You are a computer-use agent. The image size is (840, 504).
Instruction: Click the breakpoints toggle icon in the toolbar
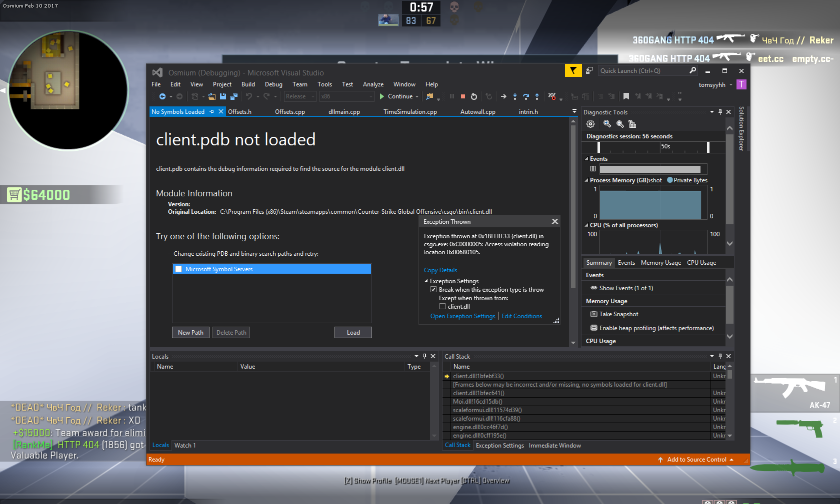[552, 96]
